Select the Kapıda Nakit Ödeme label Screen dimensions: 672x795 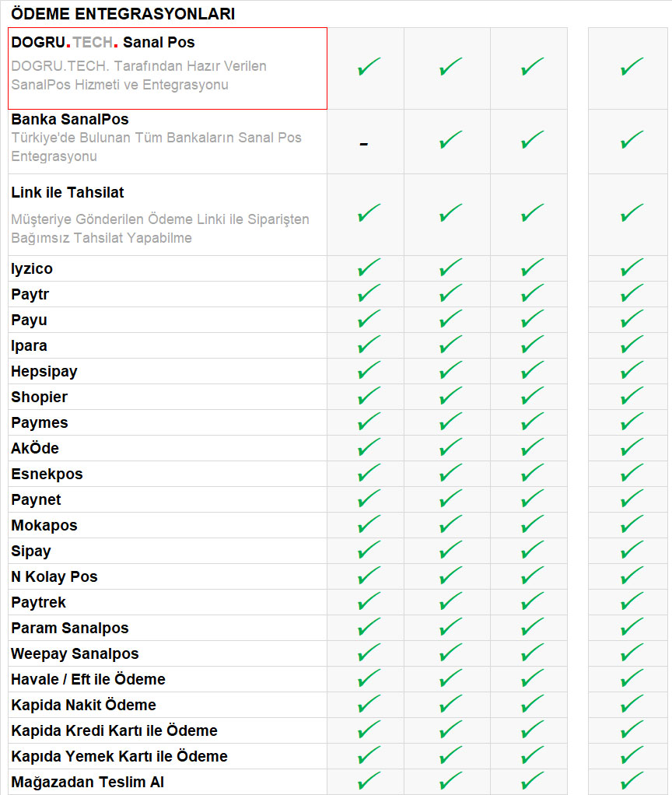(x=83, y=705)
